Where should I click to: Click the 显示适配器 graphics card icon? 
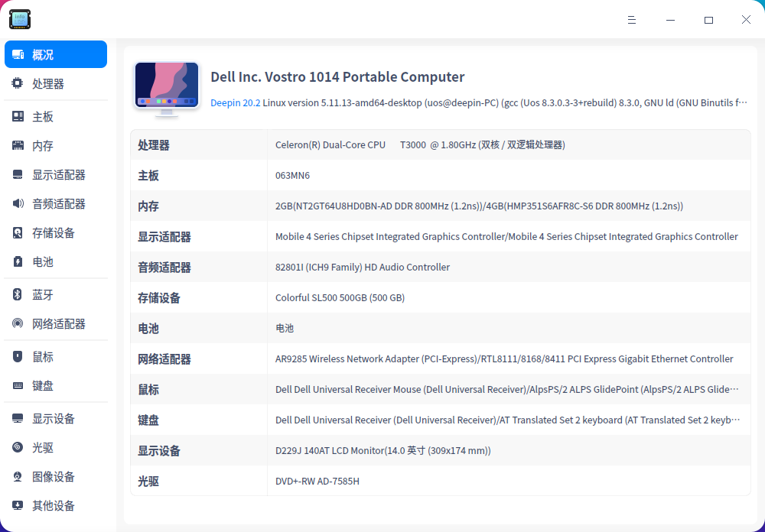pyautogui.click(x=18, y=174)
